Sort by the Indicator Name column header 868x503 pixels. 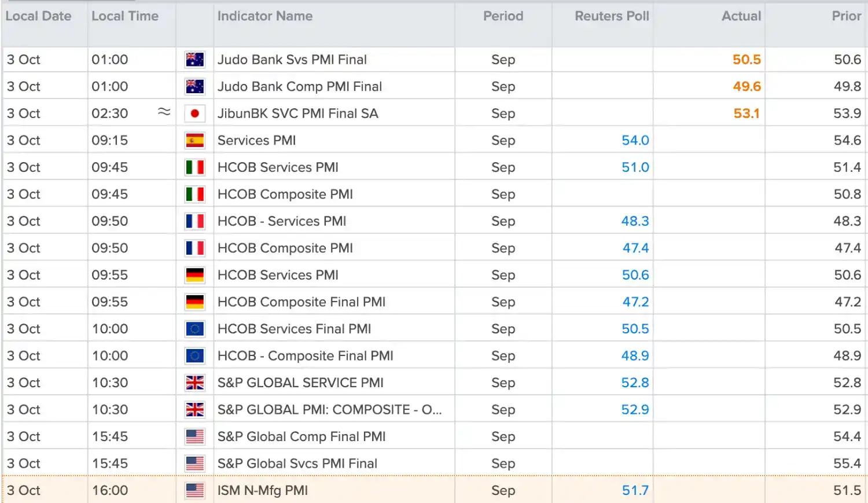point(265,16)
